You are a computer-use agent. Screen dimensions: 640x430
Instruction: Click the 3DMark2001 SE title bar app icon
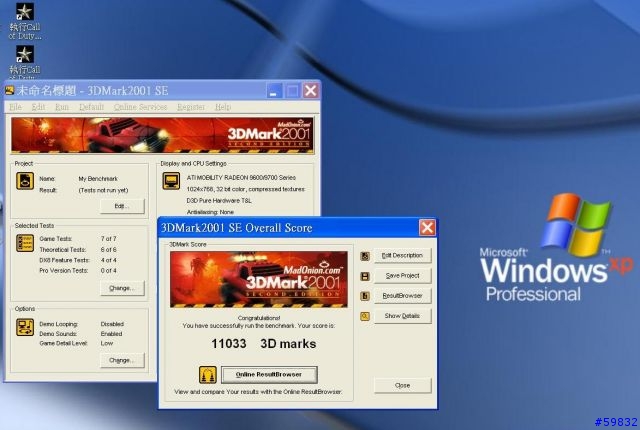pyautogui.click(x=9, y=91)
